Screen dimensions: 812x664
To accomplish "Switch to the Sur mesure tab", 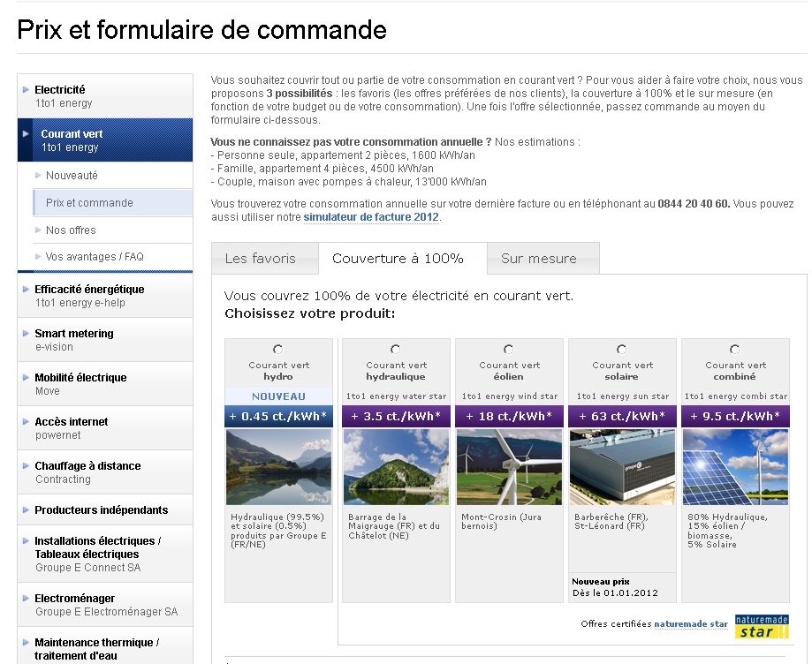I will point(543,258).
